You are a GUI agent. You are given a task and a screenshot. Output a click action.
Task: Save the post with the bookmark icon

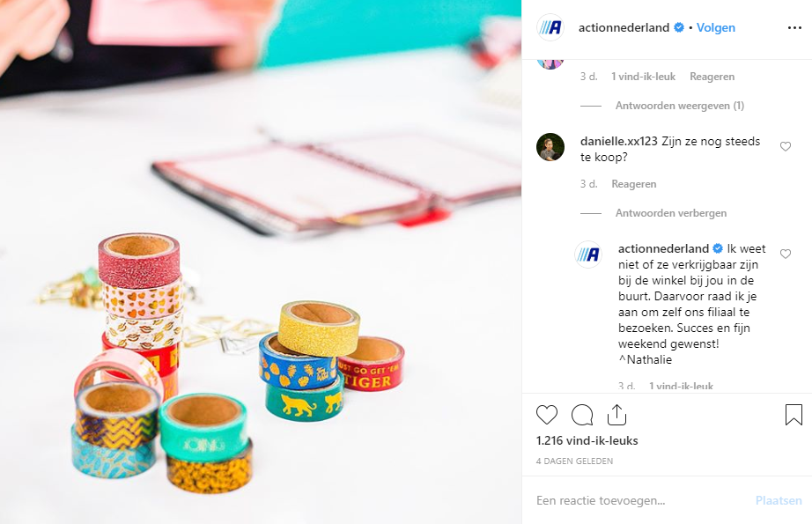pos(794,415)
